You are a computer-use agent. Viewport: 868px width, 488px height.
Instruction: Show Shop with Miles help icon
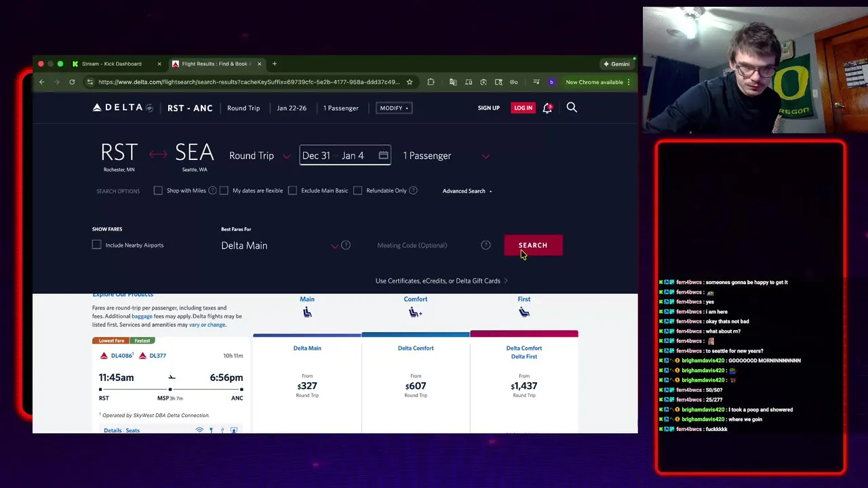point(212,190)
